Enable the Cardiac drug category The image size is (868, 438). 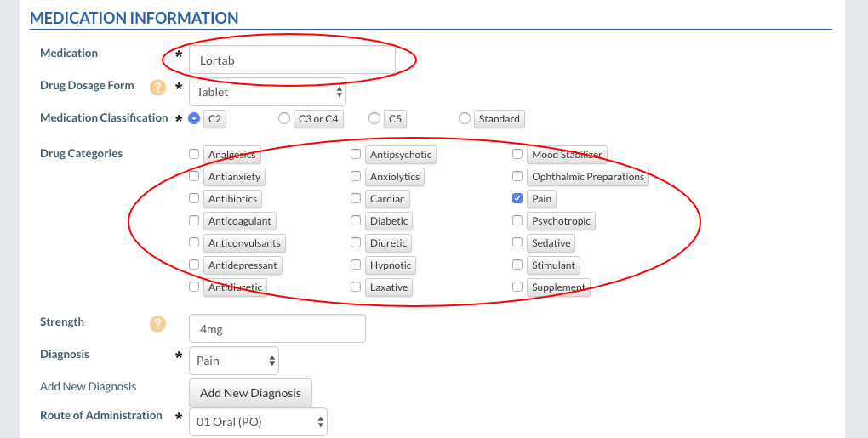click(356, 198)
